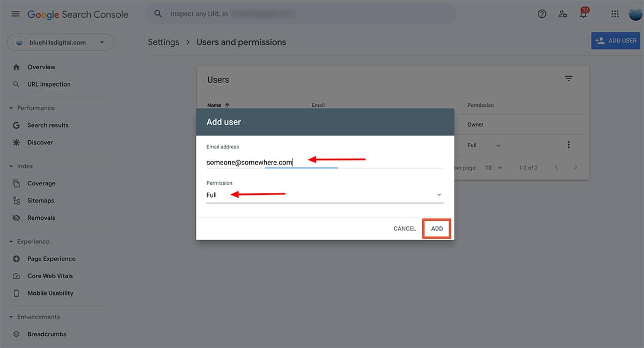644x348 pixels.
Task: Open the hamburger navigation menu
Action: coord(15,13)
